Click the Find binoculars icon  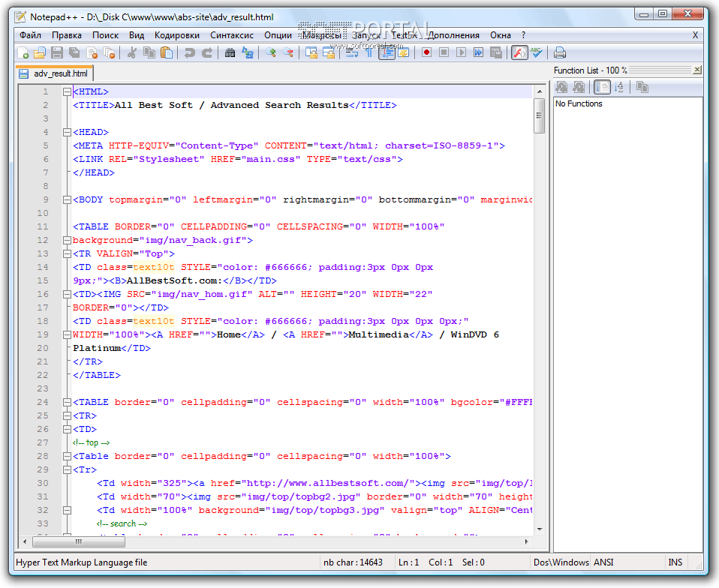coord(230,52)
